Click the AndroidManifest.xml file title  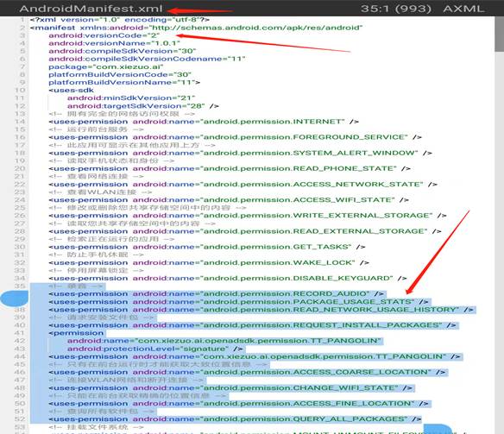click(91, 9)
